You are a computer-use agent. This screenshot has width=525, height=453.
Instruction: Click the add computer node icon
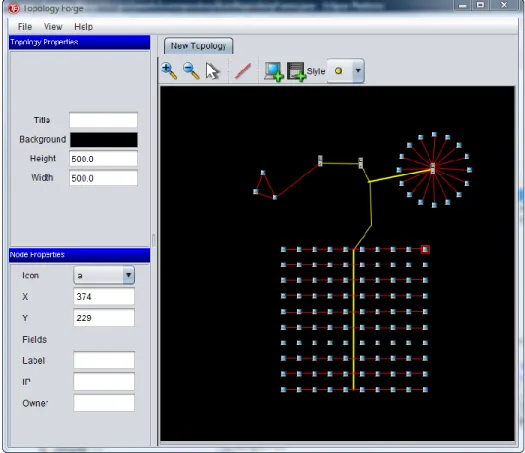click(274, 71)
